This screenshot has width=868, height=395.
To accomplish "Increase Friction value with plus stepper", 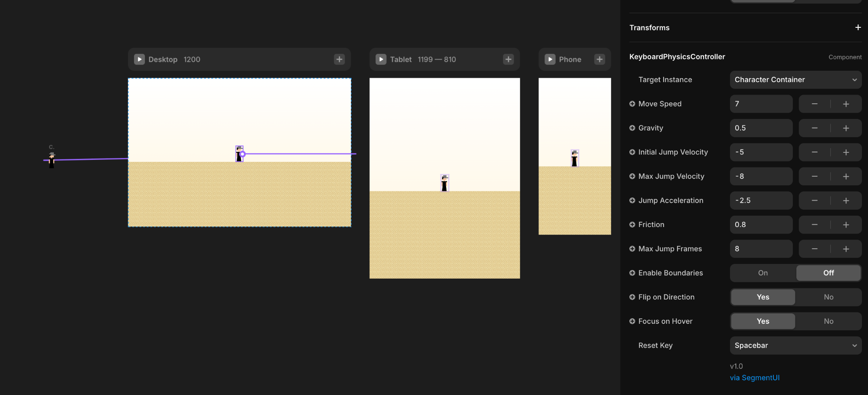I will click(x=846, y=225).
